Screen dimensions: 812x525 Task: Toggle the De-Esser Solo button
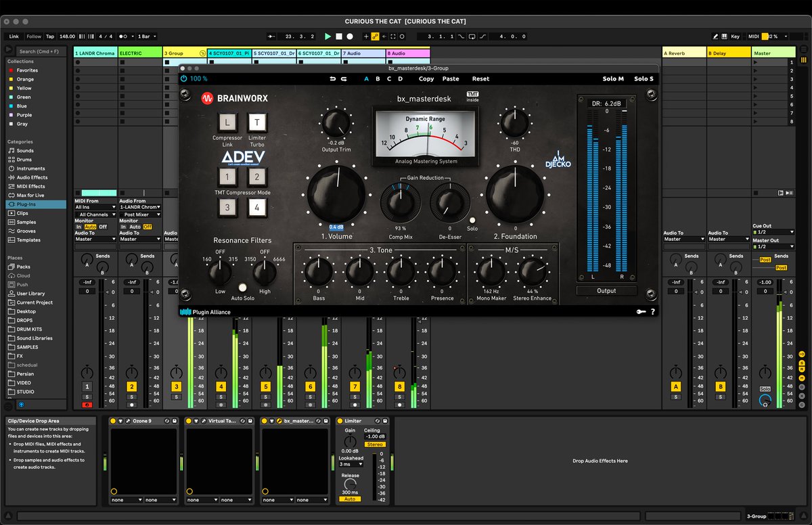click(x=472, y=220)
